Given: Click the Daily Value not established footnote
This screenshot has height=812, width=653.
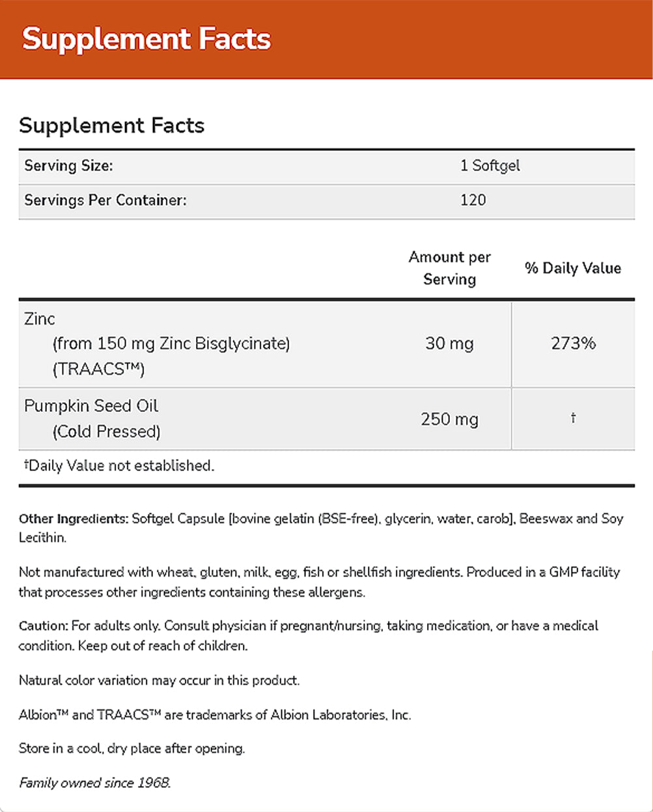Looking at the screenshot, I should coord(118,466).
